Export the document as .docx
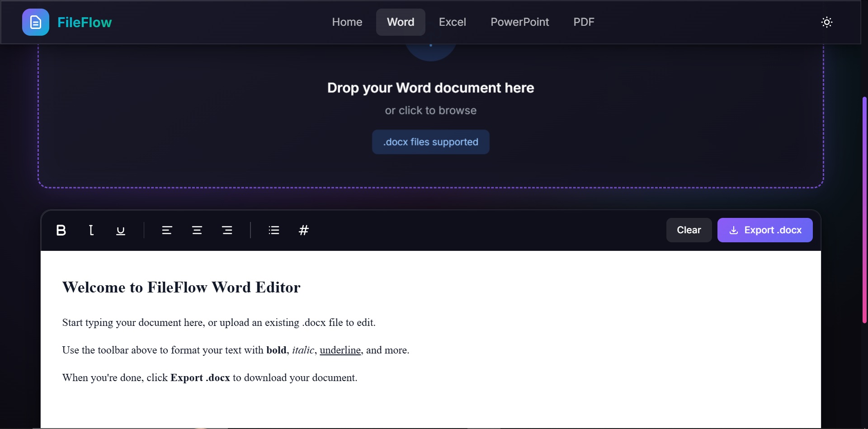 point(765,230)
